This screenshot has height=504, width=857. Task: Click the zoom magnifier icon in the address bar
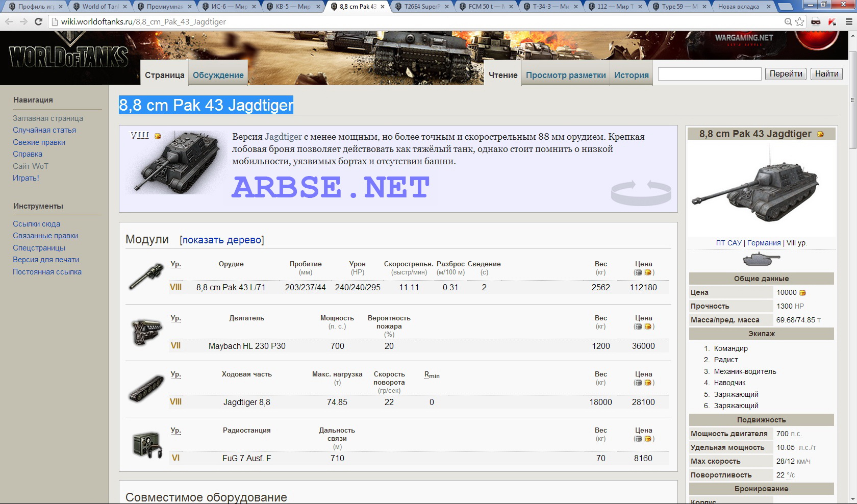click(x=789, y=22)
